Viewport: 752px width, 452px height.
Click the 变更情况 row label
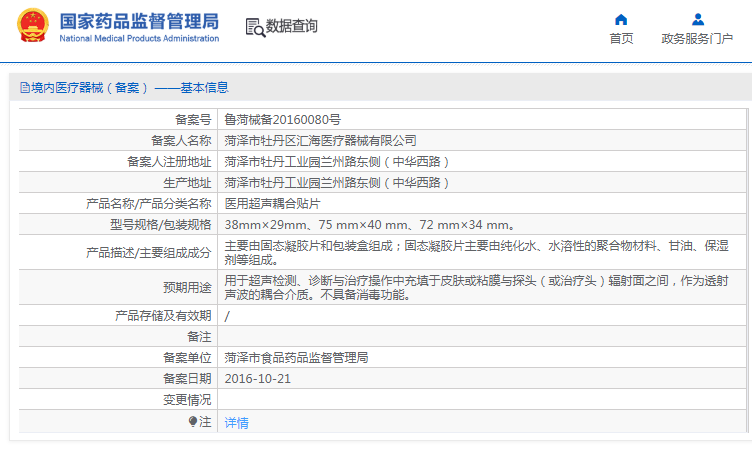[x=187, y=400]
